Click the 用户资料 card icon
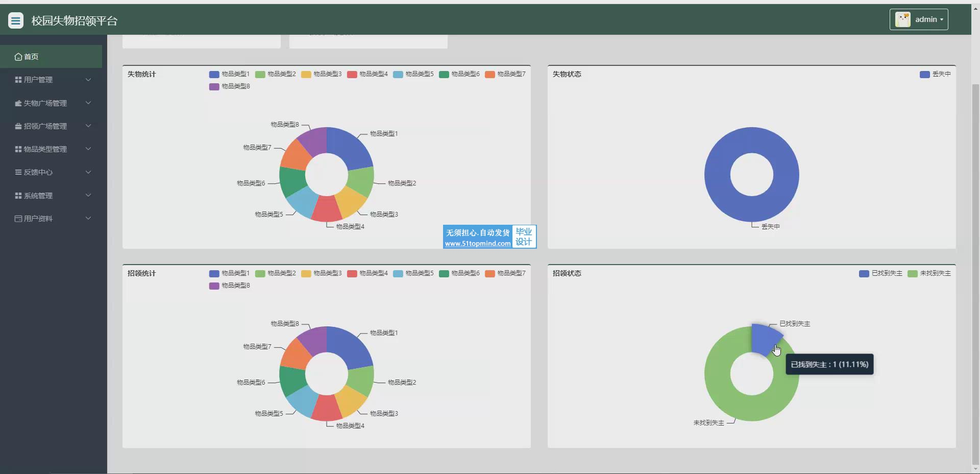This screenshot has height=474, width=980. pos(18,219)
